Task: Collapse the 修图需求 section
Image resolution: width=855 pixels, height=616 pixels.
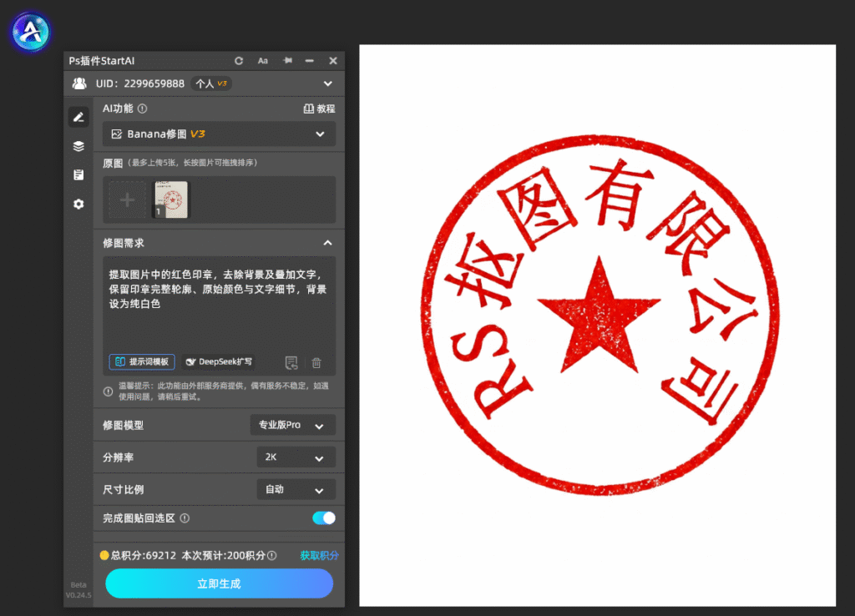Action: pyautogui.click(x=327, y=243)
